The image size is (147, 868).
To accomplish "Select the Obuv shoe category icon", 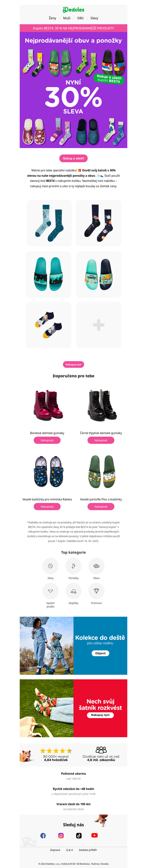I will pyautogui.click(x=96, y=566).
